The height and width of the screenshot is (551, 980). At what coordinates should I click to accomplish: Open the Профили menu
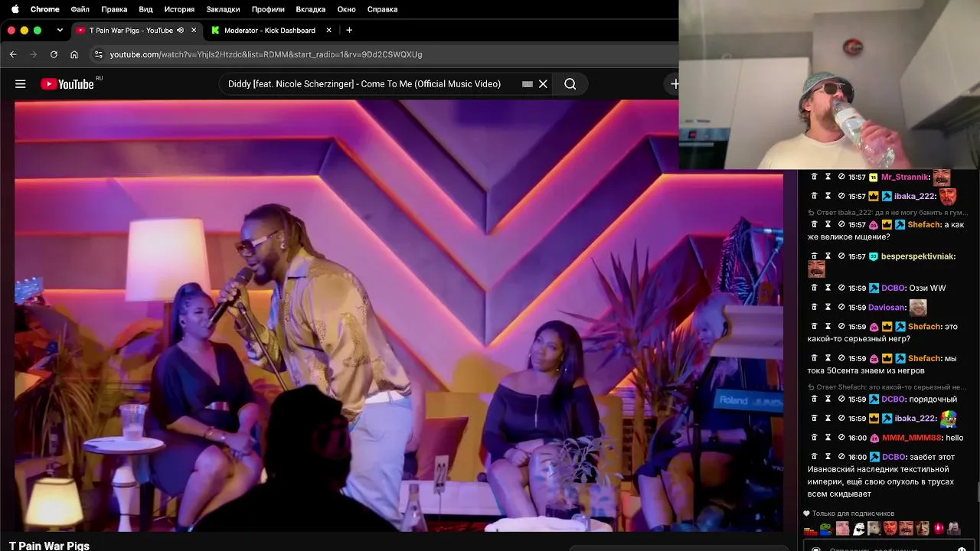tap(268, 9)
